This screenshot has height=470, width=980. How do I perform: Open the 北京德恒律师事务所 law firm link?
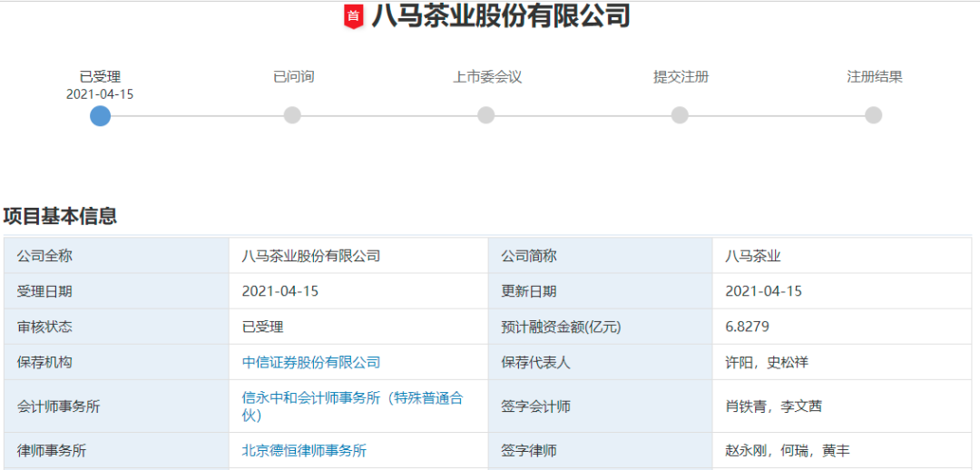[x=304, y=450]
